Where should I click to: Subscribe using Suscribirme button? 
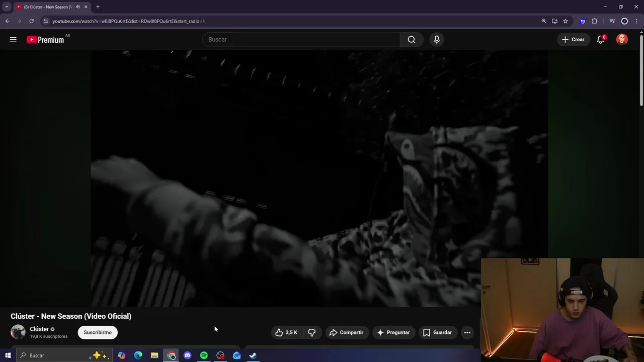tap(98, 332)
